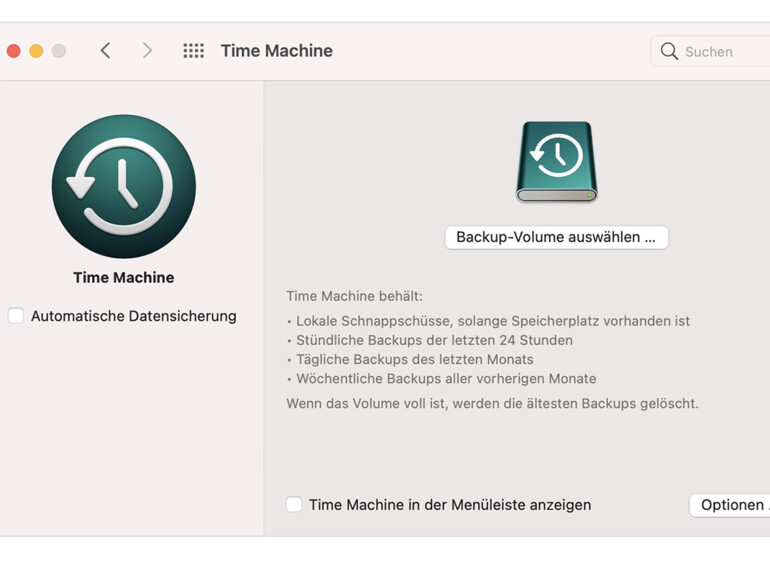
Task: Click Wöchentliche Backups aller vorherigen Monate
Action: (x=446, y=379)
